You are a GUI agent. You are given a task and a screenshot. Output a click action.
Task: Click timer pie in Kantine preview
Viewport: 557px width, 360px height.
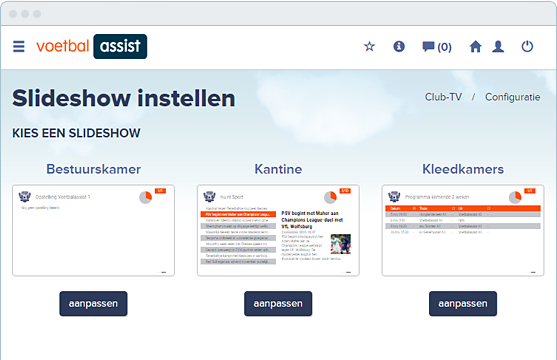pyautogui.click(x=330, y=197)
